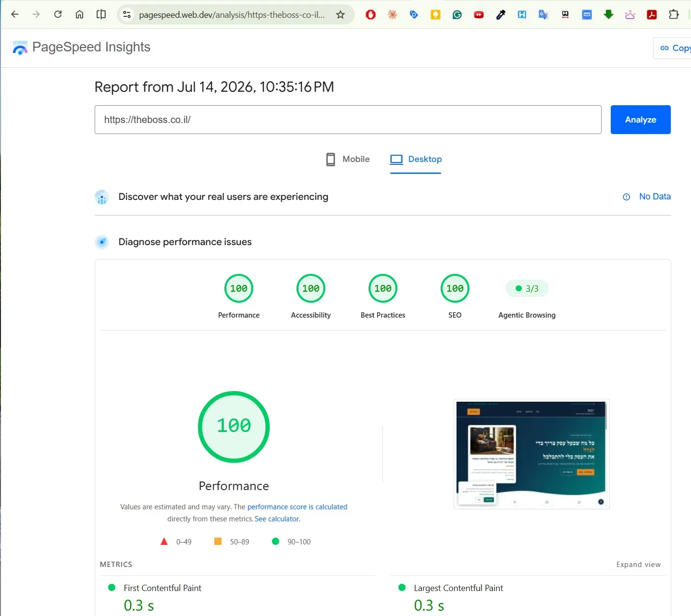View site information icon in address bar

point(127,15)
